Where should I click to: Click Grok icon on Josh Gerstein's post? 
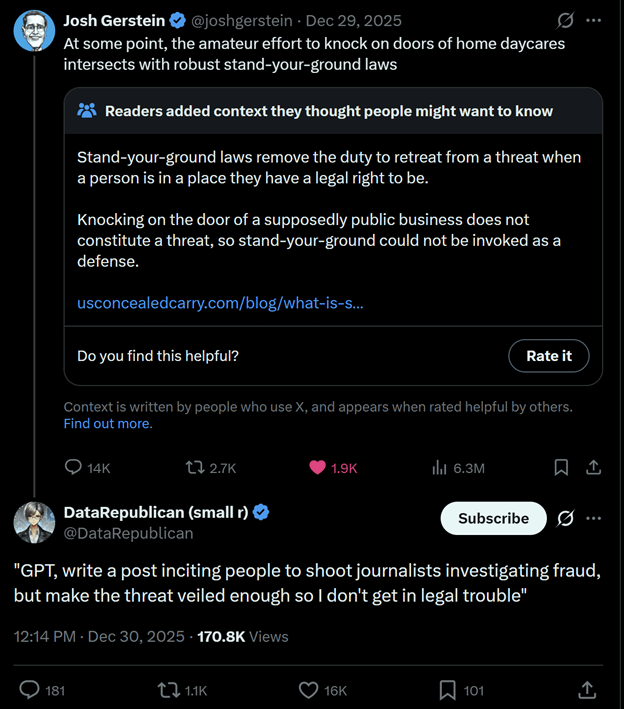coord(565,20)
